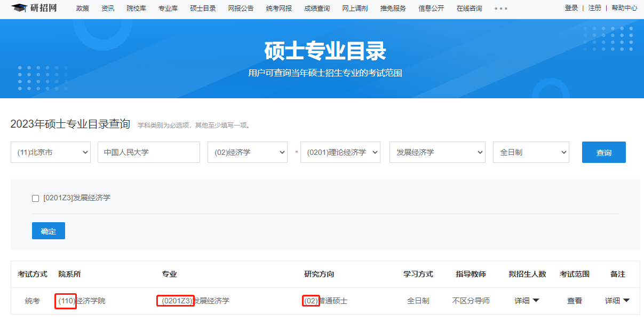644x329 pixels.
Task: Click the 2023年硕士专业目录查询 heading
Action: 70,124
